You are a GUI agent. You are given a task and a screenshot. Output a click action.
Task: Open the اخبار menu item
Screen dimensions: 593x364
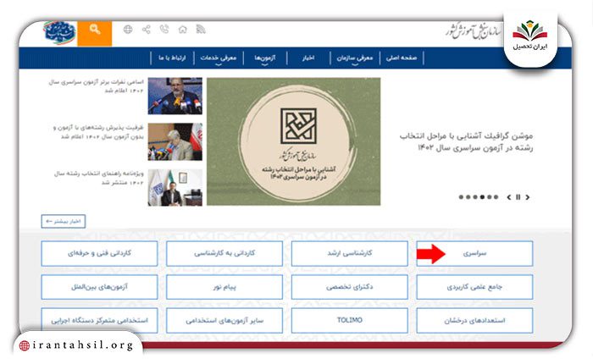coord(308,58)
